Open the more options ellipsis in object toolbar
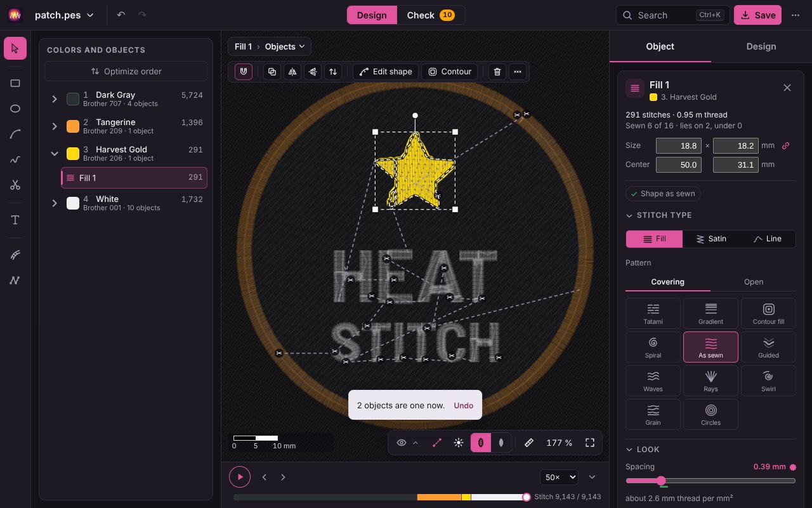The height and width of the screenshot is (508, 812). pyautogui.click(x=518, y=72)
